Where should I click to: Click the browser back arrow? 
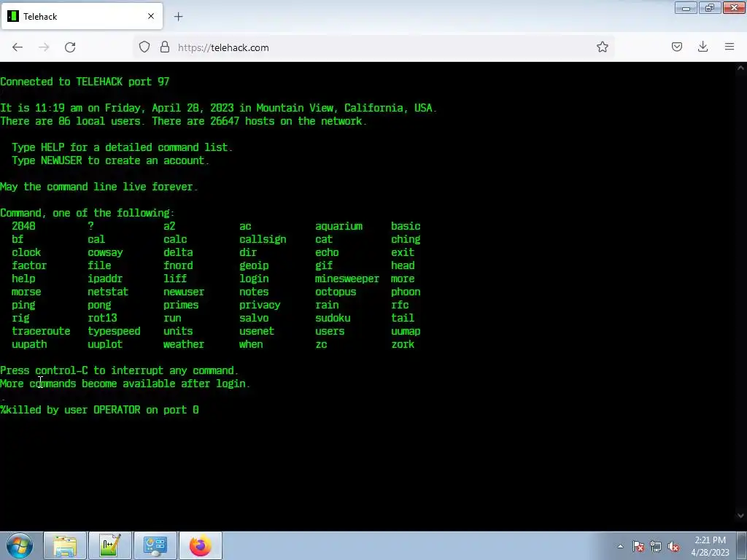point(18,47)
